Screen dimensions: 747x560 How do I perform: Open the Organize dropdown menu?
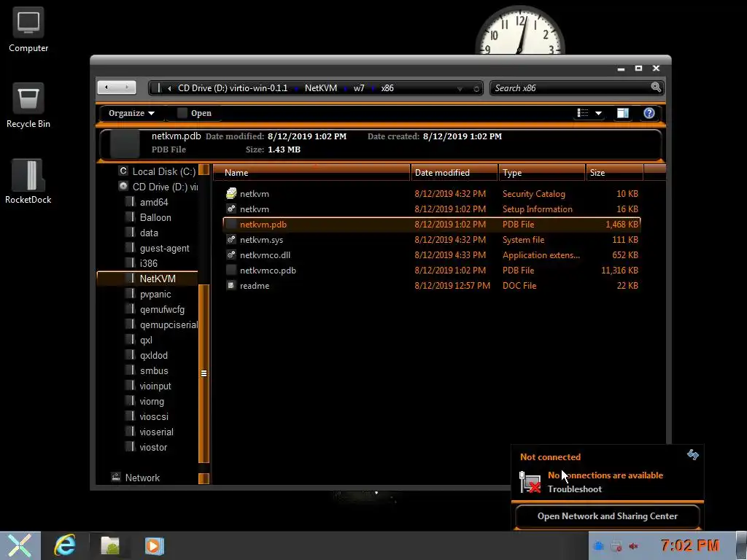[x=131, y=113]
